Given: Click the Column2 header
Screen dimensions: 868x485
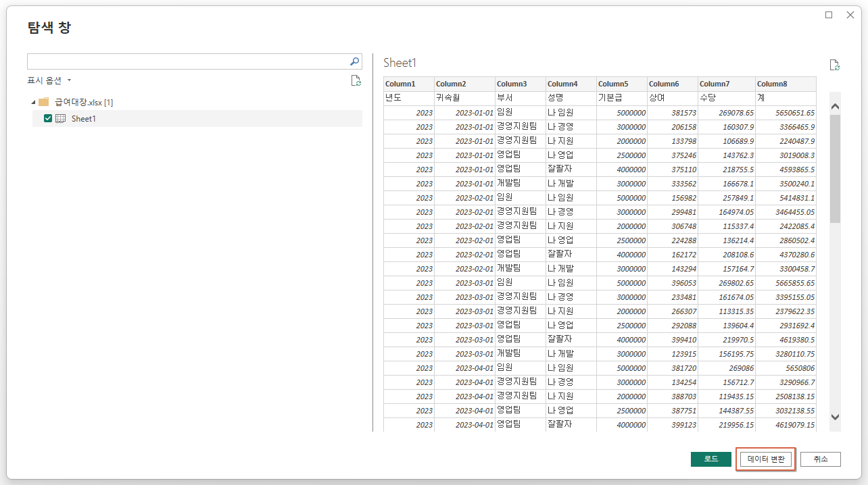Looking at the screenshot, I should coord(464,84).
